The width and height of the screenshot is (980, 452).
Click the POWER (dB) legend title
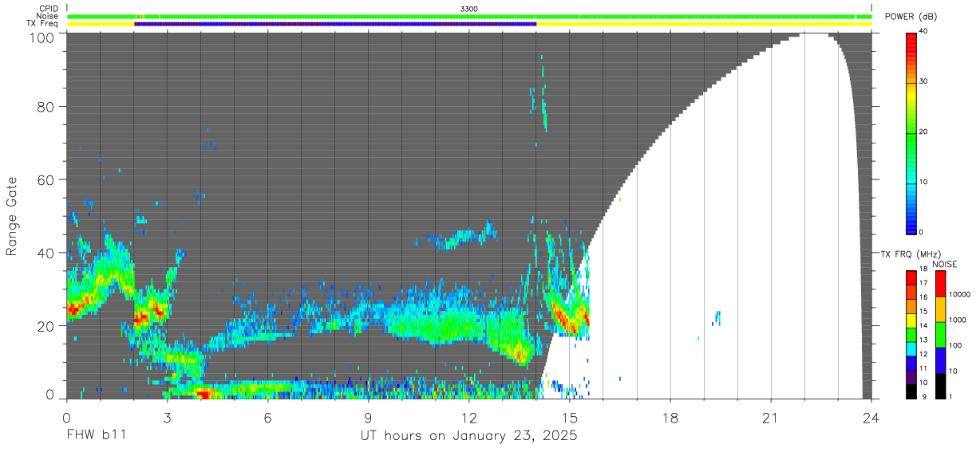[x=911, y=17]
